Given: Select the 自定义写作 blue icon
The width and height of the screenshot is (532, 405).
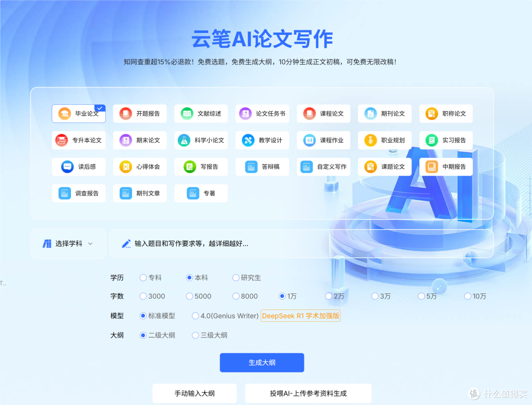Looking at the screenshot, I should tap(306, 167).
